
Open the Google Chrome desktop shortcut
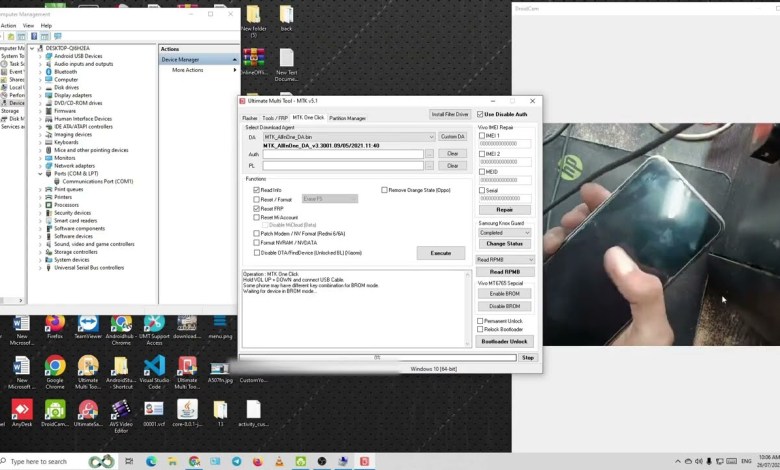click(x=55, y=373)
